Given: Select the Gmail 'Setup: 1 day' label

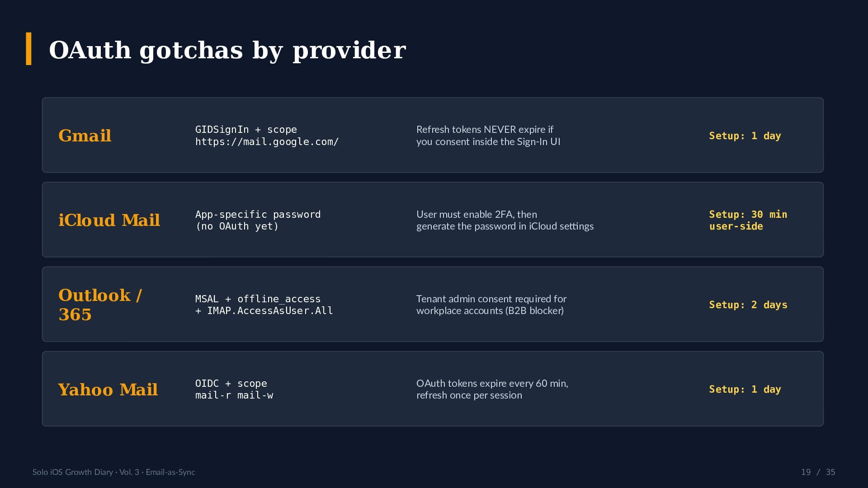Looking at the screenshot, I should (745, 136).
